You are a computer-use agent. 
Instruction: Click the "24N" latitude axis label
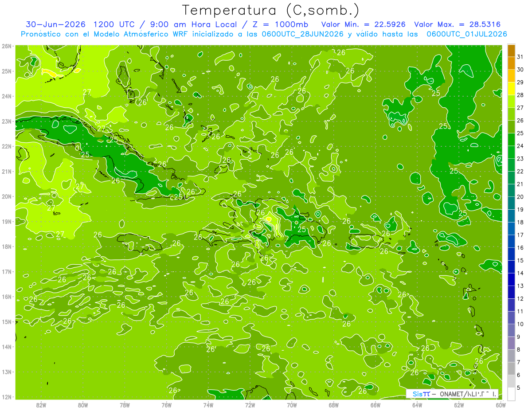[x=7, y=96]
